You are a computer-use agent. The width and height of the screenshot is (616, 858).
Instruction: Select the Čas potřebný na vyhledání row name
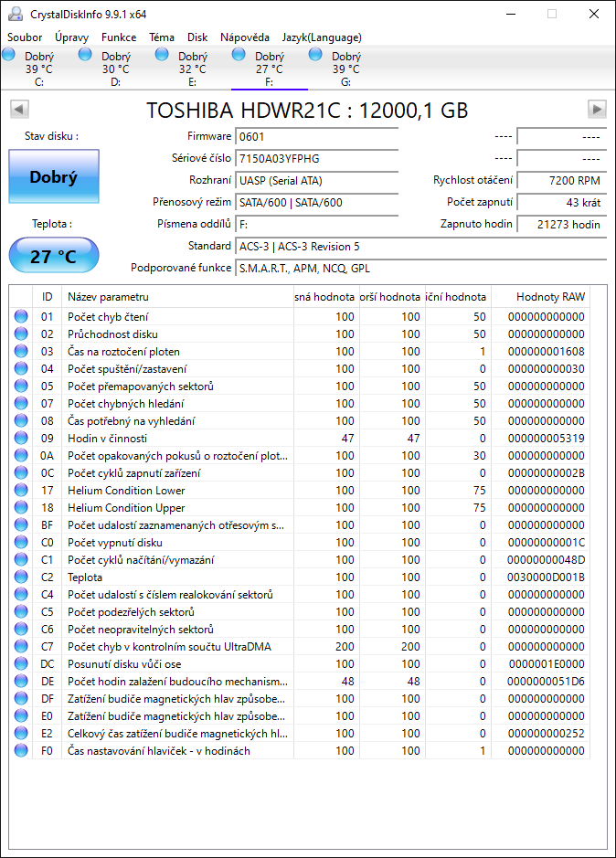(x=131, y=421)
